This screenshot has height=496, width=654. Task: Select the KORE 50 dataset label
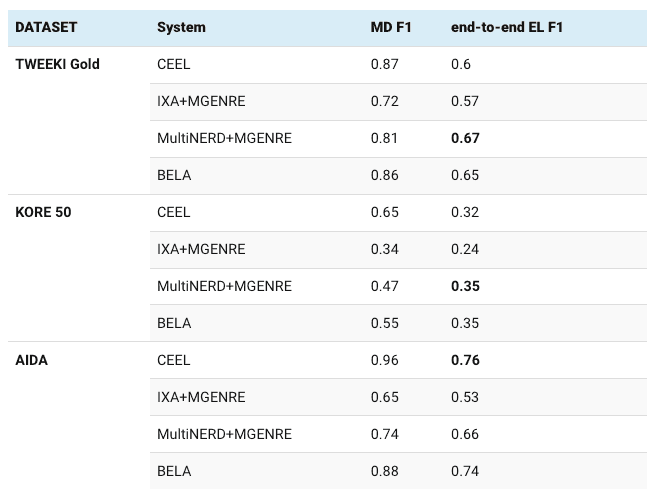coord(43,212)
